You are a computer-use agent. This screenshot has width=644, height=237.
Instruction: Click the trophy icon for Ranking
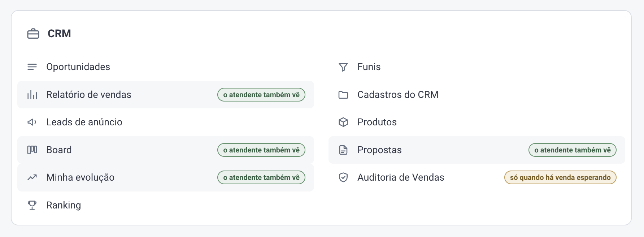coord(32,205)
